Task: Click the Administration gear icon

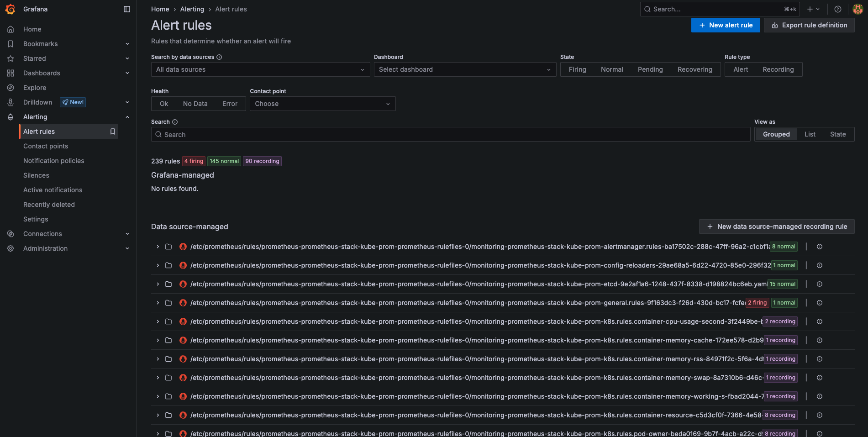Action: point(11,248)
